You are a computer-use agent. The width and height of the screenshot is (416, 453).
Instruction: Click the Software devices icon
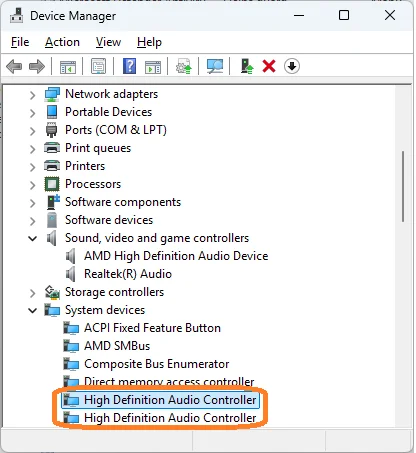(52, 220)
